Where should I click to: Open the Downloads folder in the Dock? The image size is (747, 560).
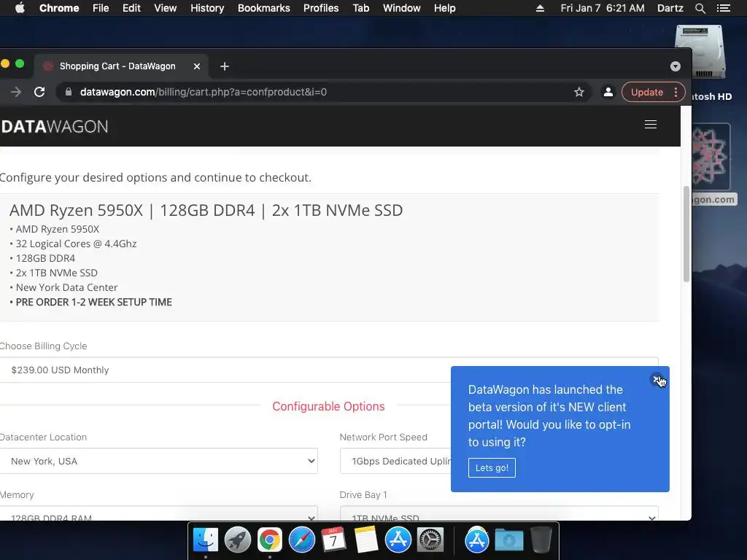pyautogui.click(x=508, y=540)
